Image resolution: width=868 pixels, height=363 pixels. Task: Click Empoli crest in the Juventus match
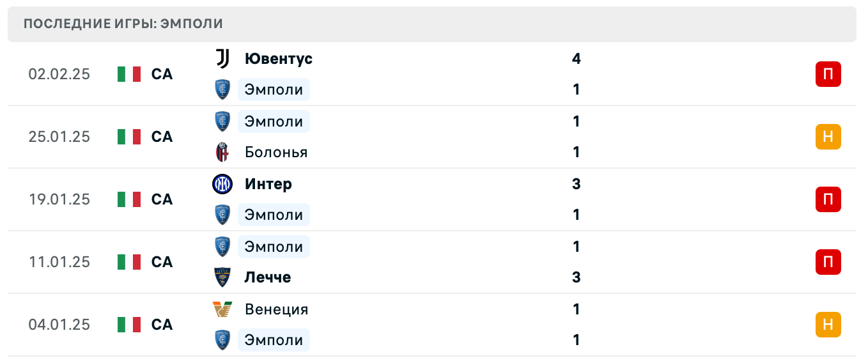(x=222, y=89)
